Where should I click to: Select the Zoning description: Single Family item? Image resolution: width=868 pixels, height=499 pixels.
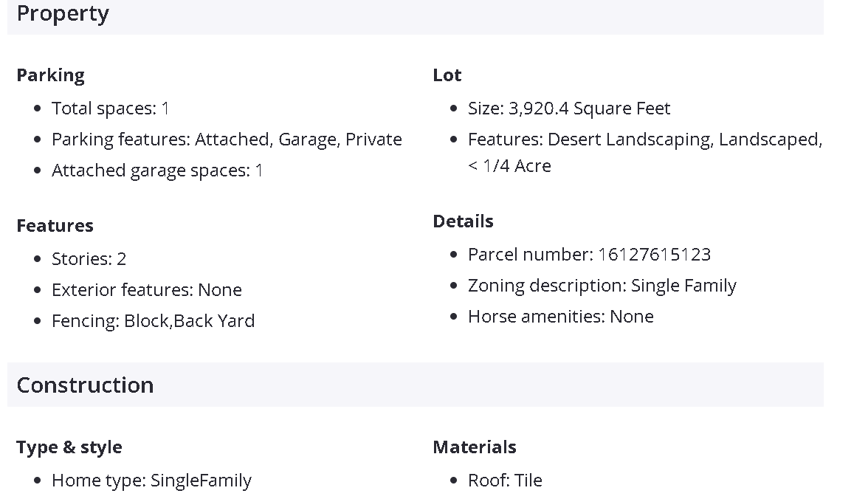click(602, 286)
